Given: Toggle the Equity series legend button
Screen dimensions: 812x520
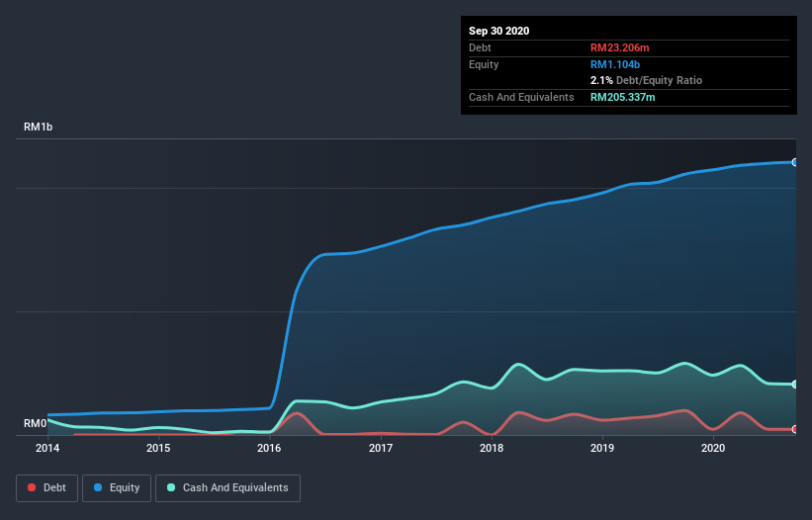Looking at the screenshot, I should click(117, 488).
